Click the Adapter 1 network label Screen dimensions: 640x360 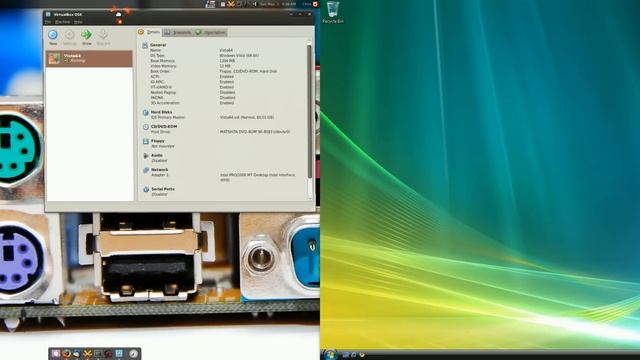pyautogui.click(x=160, y=175)
